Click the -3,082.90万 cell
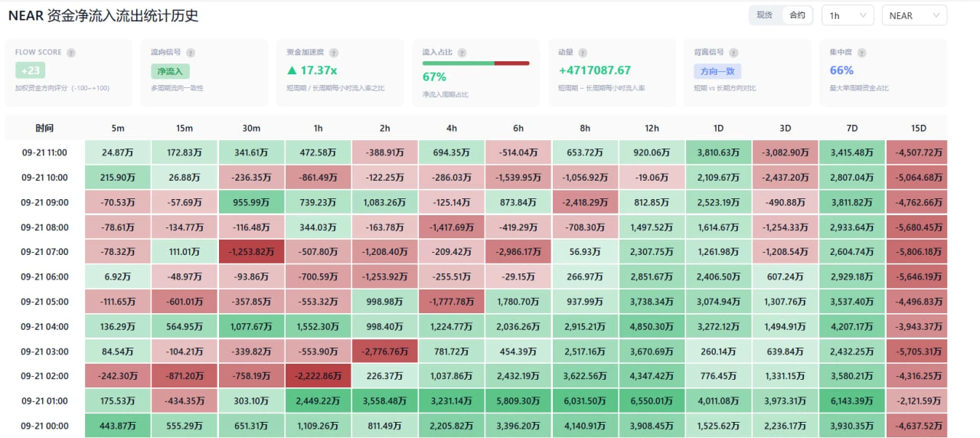 (x=786, y=152)
